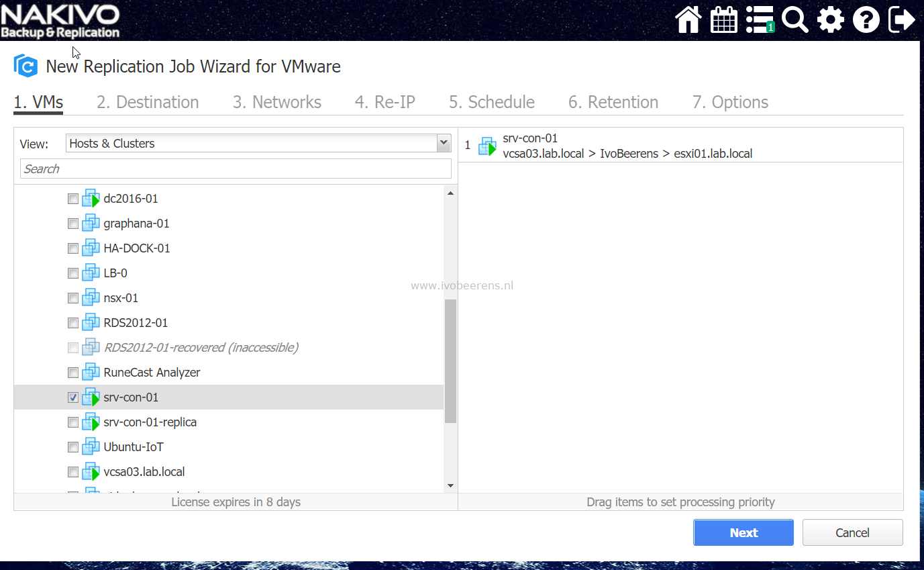Click in the Search VMs field
This screenshot has width=924, height=570.
pyautogui.click(x=236, y=169)
